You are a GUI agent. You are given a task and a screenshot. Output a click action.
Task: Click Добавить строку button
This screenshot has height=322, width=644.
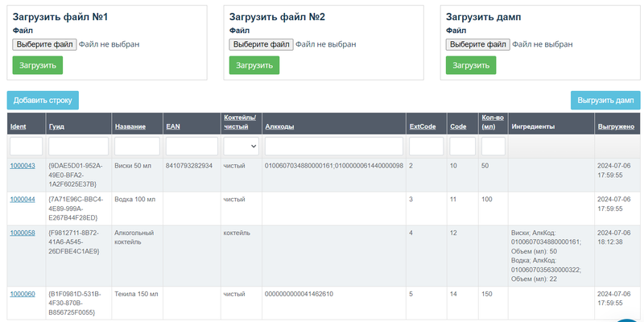pyautogui.click(x=43, y=100)
